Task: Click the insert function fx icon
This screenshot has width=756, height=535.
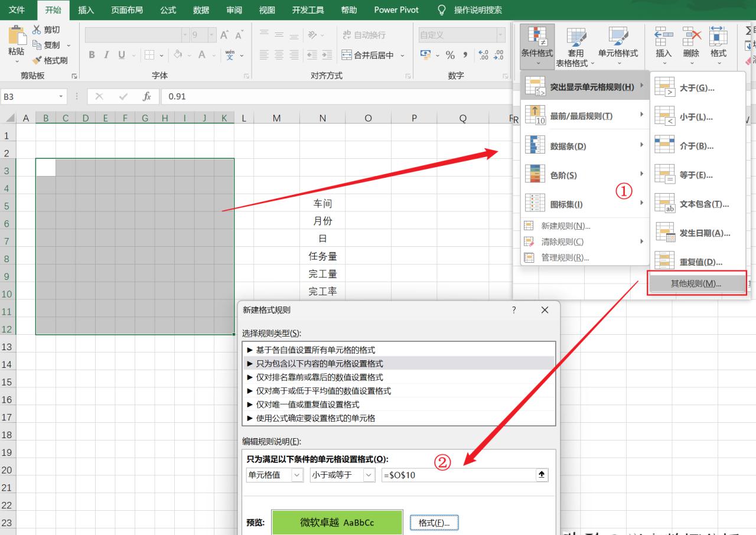Action: [x=147, y=96]
